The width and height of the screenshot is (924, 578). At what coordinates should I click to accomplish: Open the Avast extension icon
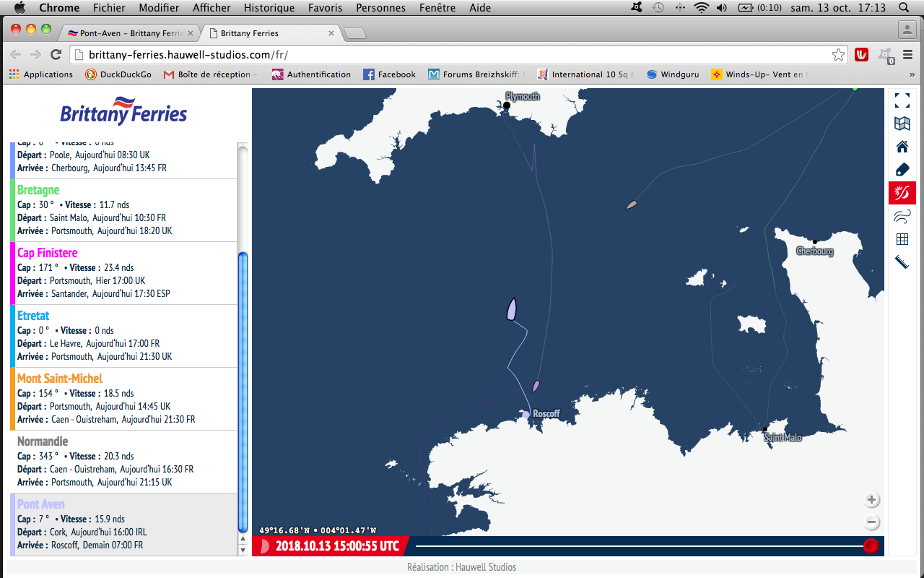tap(884, 54)
